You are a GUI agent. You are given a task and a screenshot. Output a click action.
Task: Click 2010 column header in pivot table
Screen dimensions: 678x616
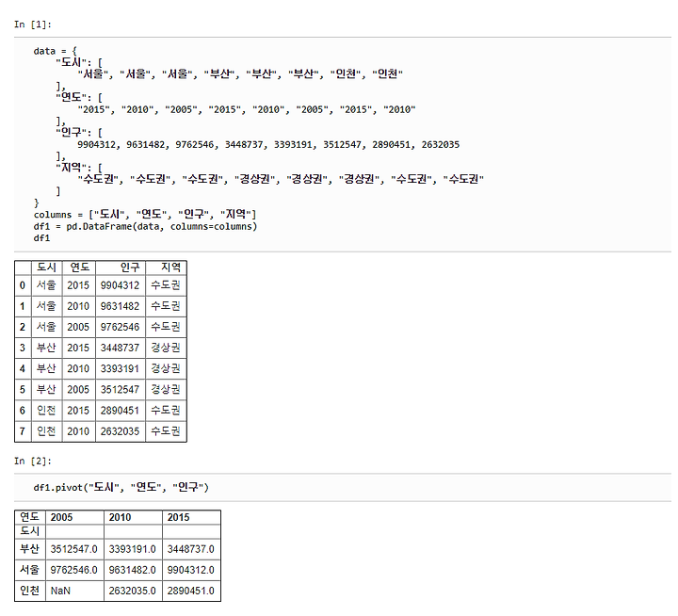click(x=133, y=517)
